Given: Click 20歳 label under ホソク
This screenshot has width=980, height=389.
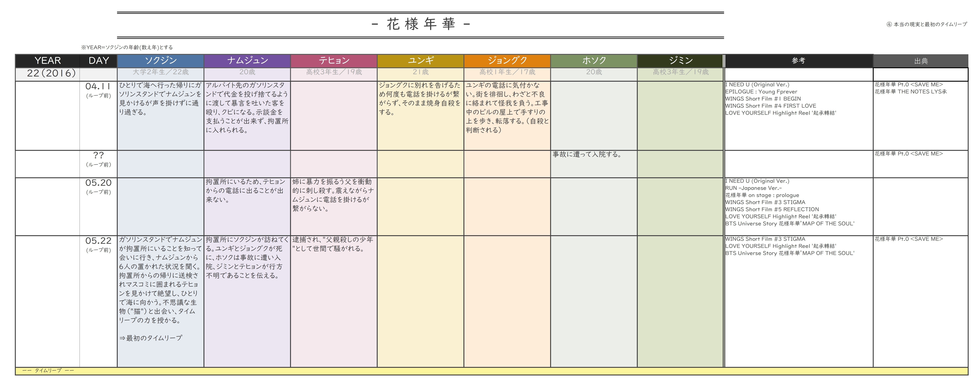Looking at the screenshot, I should click(x=594, y=72).
